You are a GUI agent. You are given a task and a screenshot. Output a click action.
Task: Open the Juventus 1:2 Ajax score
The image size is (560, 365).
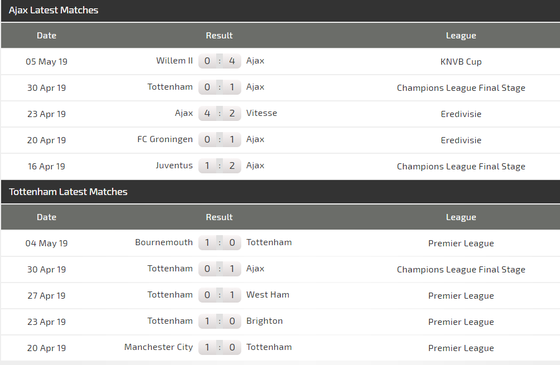coord(219,165)
